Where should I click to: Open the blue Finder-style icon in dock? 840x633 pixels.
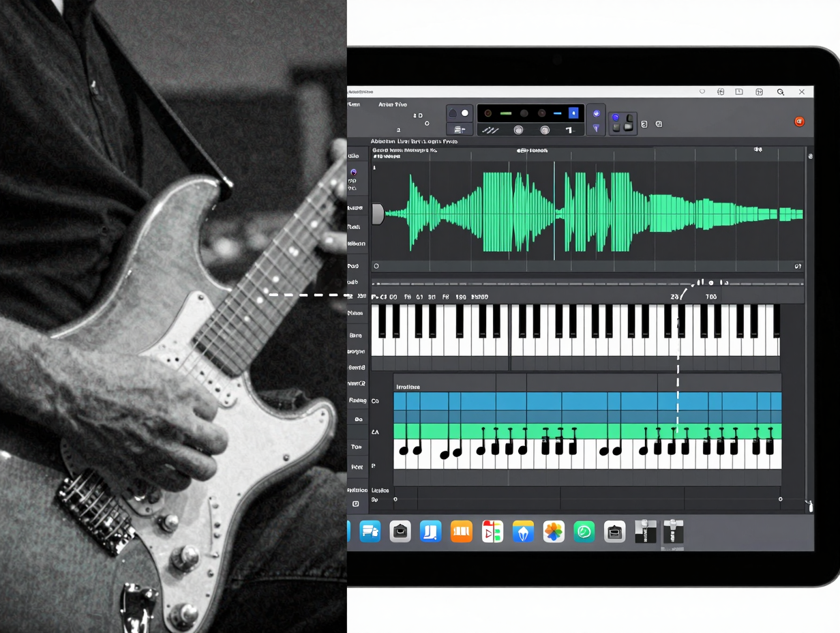point(370,531)
